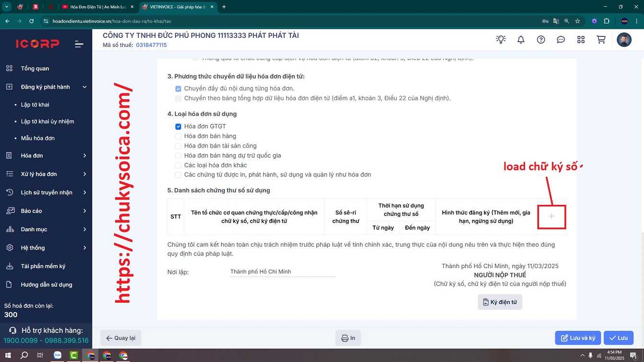Open the shopping cart

pos(601,40)
